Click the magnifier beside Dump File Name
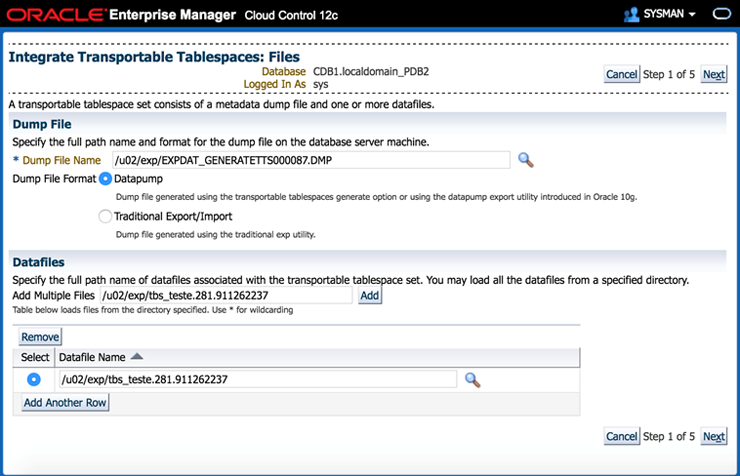The height and width of the screenshot is (476, 740). pos(526,160)
